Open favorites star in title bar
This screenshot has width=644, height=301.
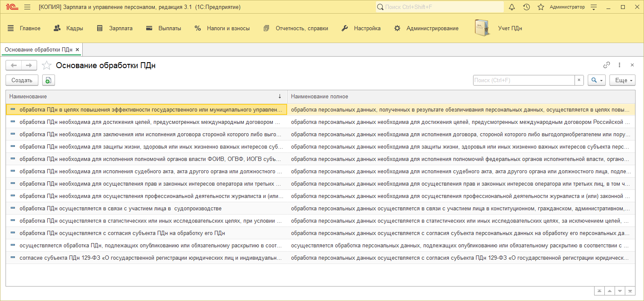541,7
